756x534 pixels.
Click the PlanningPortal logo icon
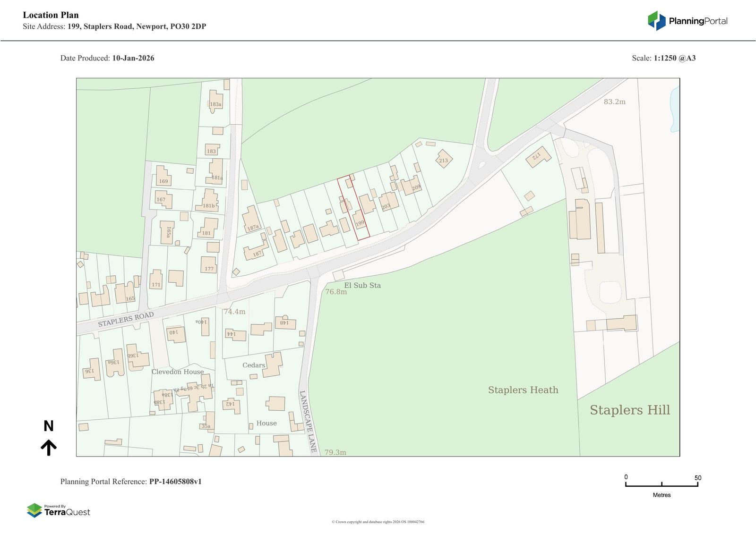656,21
